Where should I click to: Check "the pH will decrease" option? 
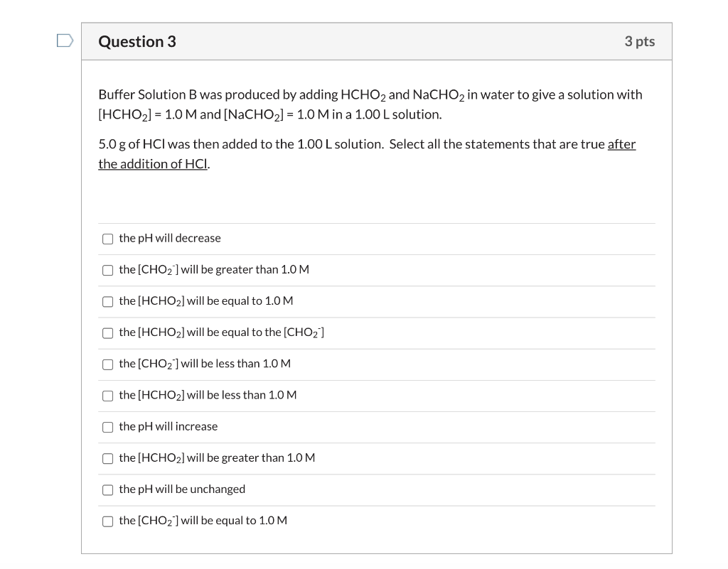[x=107, y=239]
